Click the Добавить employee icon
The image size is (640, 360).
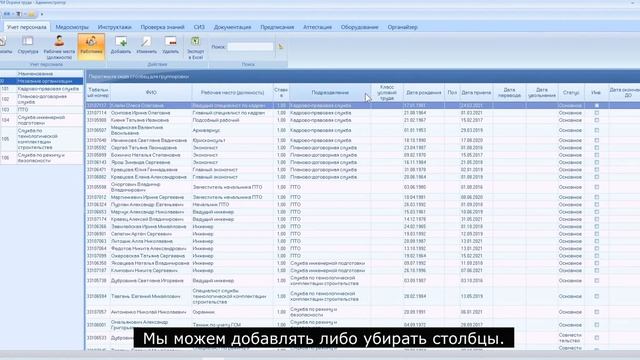[x=121, y=45]
